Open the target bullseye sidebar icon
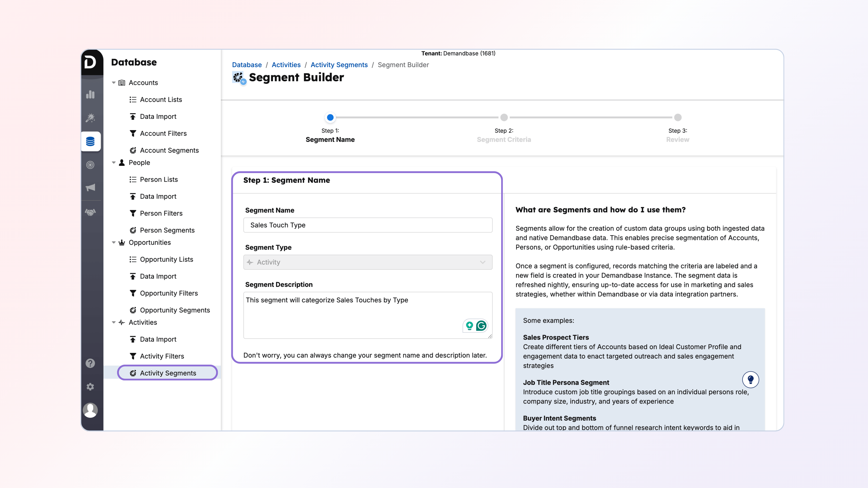Viewport: 868px width, 488px height. tap(90, 165)
